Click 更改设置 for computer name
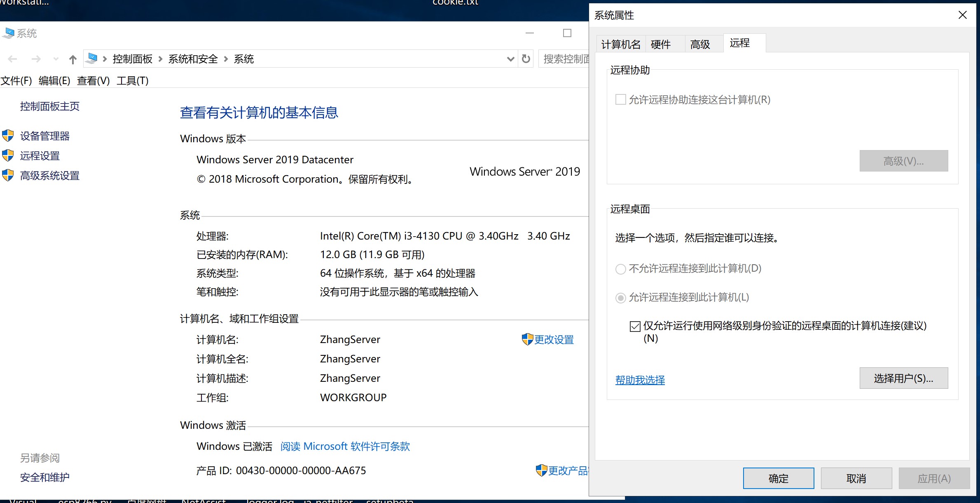 coord(554,340)
